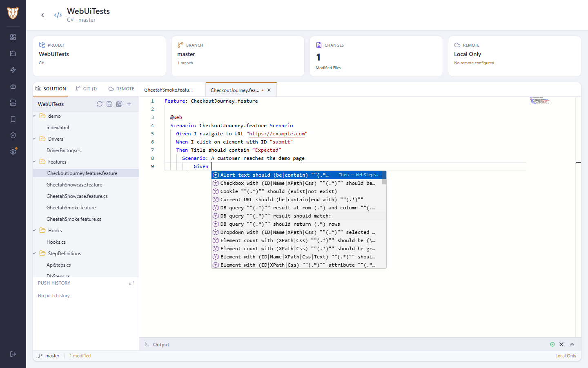Viewport: 588px width, 368px height.
Task: Expand the Push History panel
Action: (x=131, y=283)
